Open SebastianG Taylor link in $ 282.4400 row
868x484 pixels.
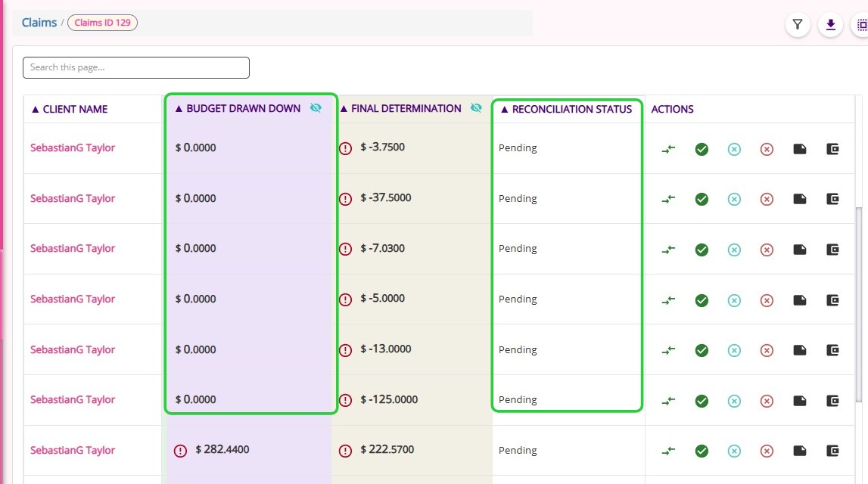coord(73,450)
